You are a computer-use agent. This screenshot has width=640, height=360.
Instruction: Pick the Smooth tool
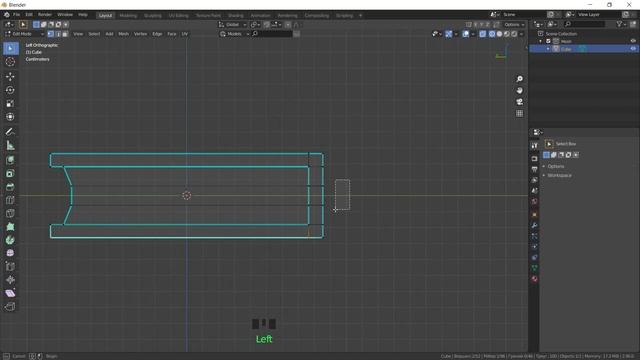coord(11,253)
